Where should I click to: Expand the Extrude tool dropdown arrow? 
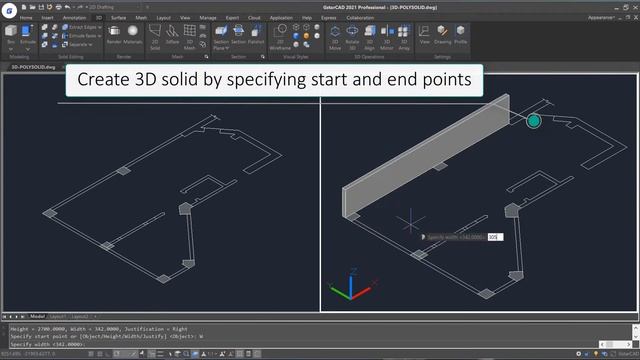pyautogui.click(x=28, y=49)
